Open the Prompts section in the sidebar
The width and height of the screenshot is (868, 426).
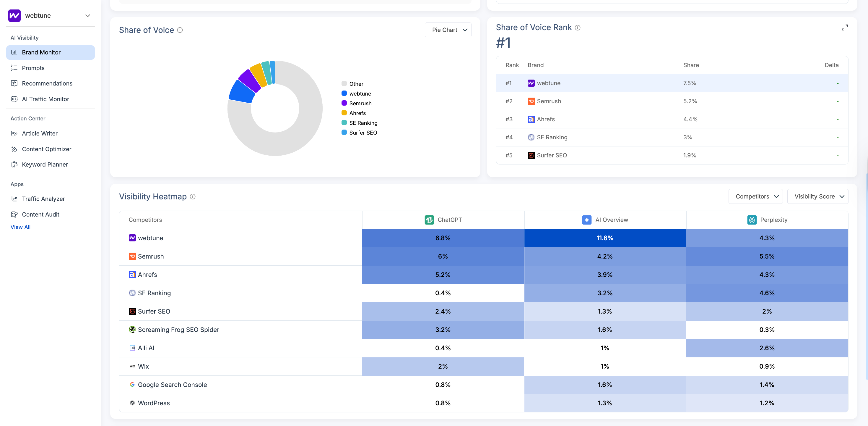tap(33, 68)
